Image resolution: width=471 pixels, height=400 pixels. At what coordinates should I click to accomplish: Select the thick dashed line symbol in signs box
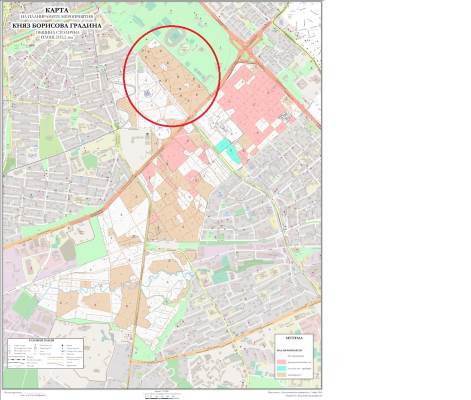[17, 360]
